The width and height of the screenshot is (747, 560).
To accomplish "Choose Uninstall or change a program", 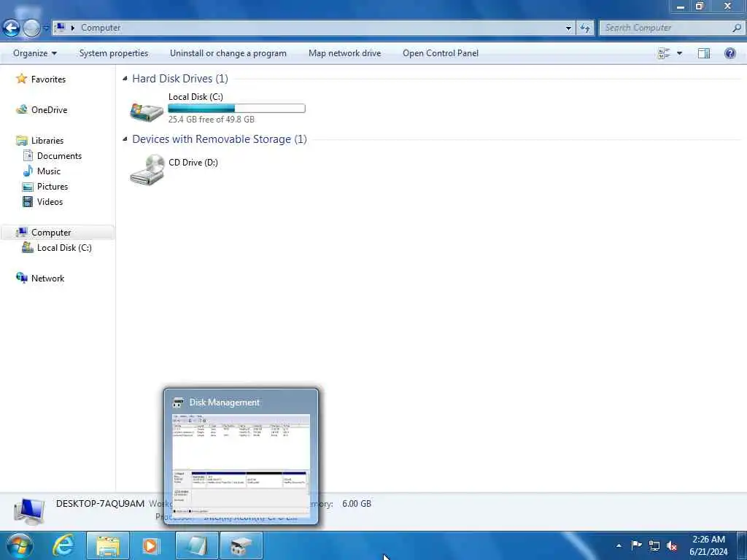I will click(228, 53).
